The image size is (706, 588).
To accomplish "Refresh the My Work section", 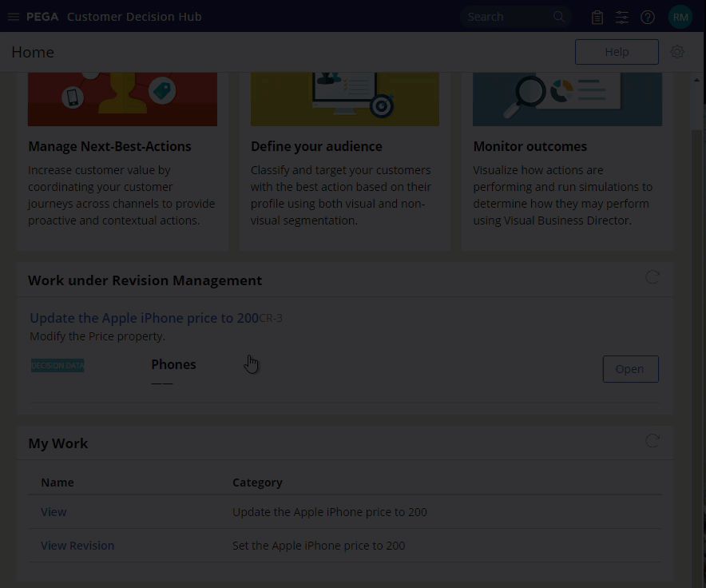I will point(652,441).
